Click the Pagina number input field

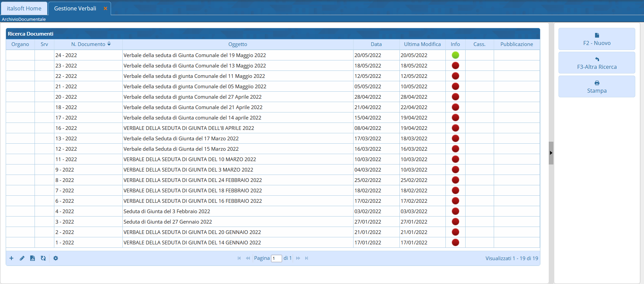tap(276, 258)
